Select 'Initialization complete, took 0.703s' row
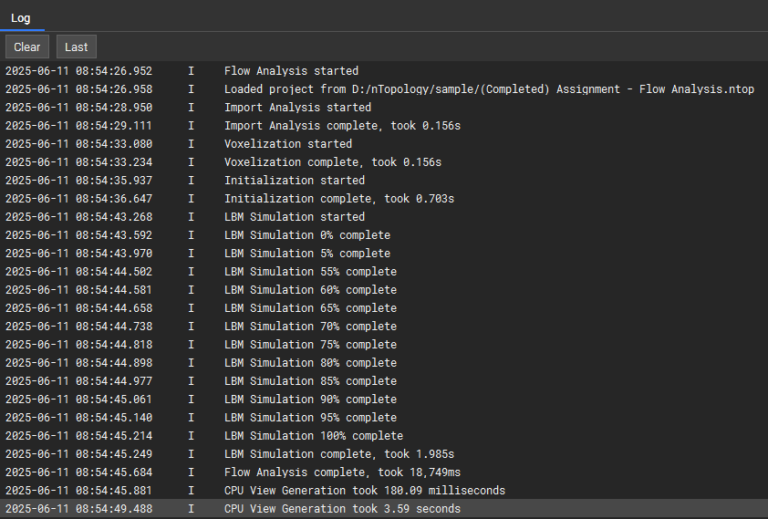This screenshot has height=519, width=768. pos(339,199)
